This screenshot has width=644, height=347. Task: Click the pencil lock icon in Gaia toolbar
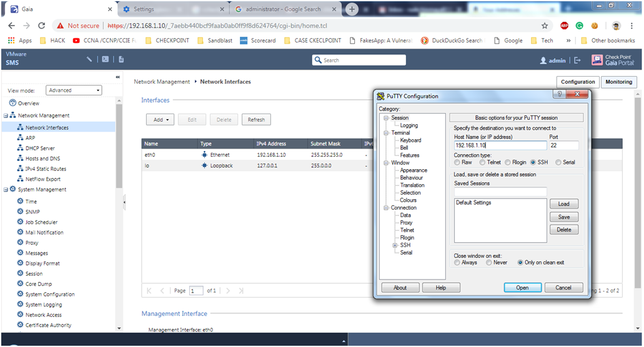[x=89, y=59]
